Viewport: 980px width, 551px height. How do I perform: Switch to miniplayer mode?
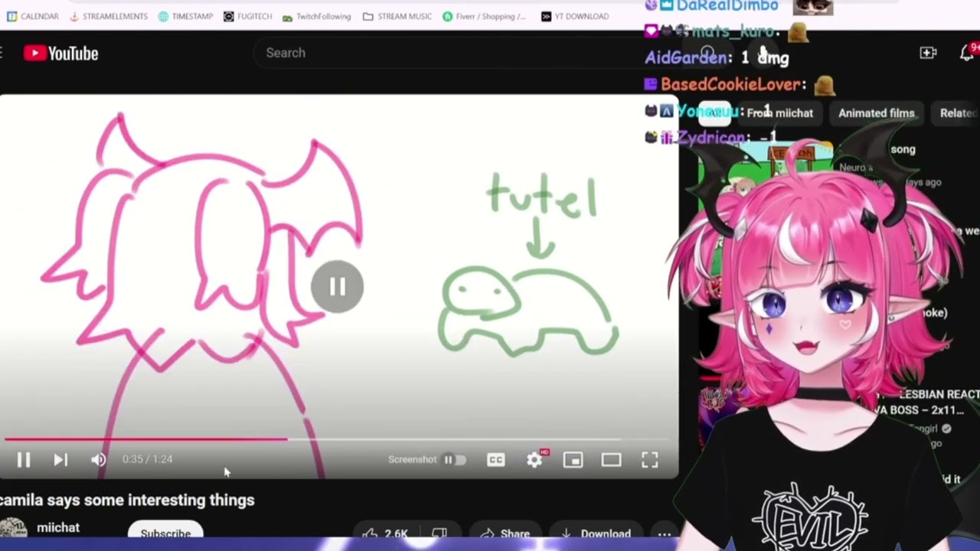[573, 459]
